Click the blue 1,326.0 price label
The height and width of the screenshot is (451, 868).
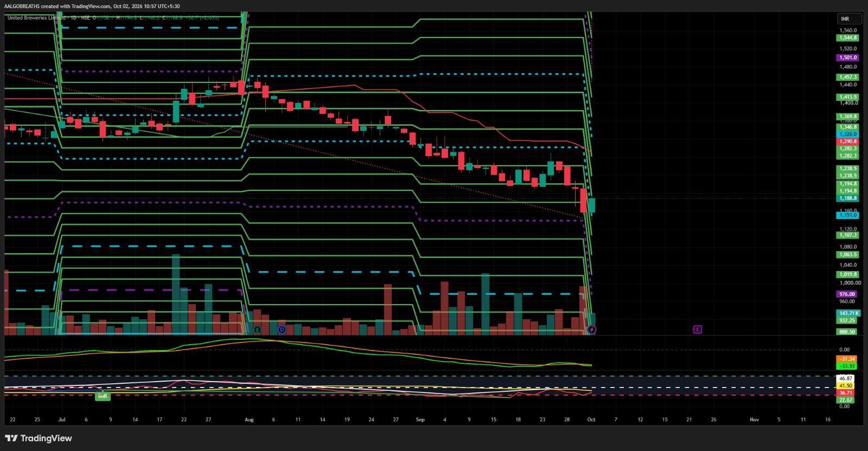click(847, 134)
